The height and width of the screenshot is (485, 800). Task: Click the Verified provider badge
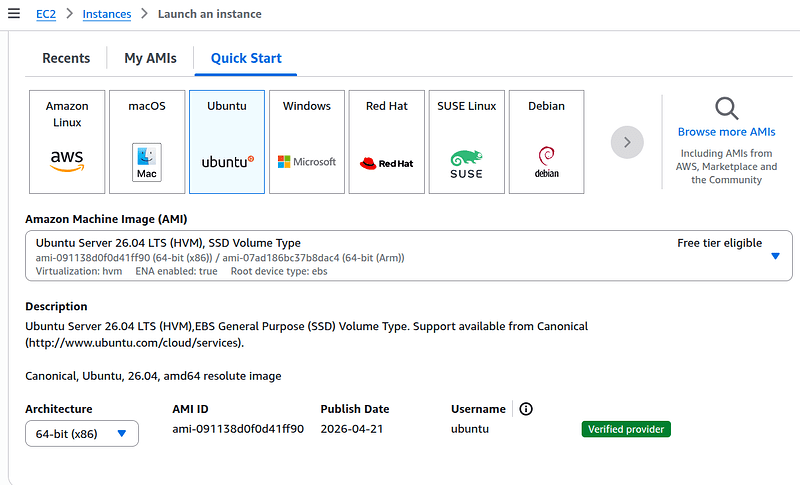(x=626, y=429)
